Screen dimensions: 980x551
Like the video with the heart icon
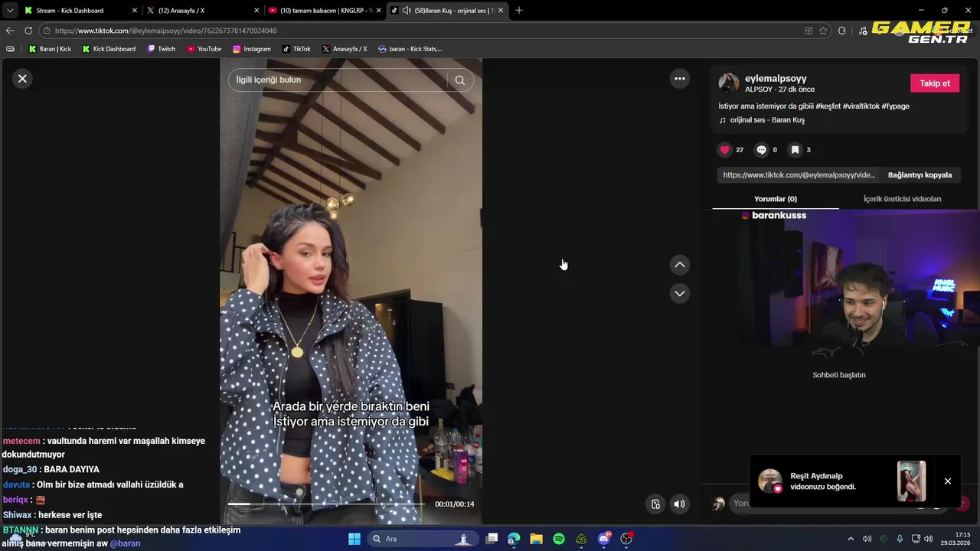pyautogui.click(x=725, y=150)
